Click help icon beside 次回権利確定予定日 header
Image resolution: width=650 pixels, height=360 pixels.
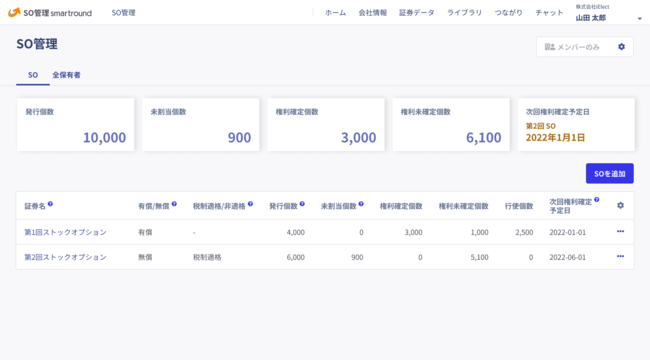[x=597, y=199]
